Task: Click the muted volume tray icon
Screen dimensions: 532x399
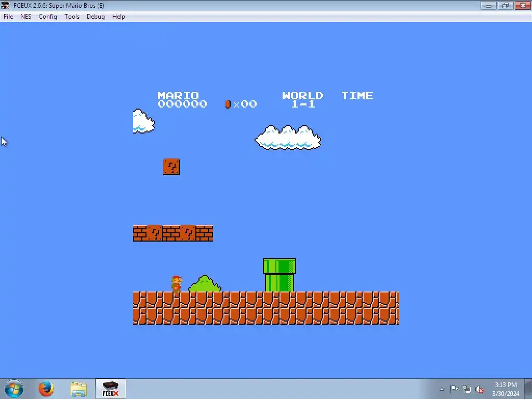Action: (480, 389)
